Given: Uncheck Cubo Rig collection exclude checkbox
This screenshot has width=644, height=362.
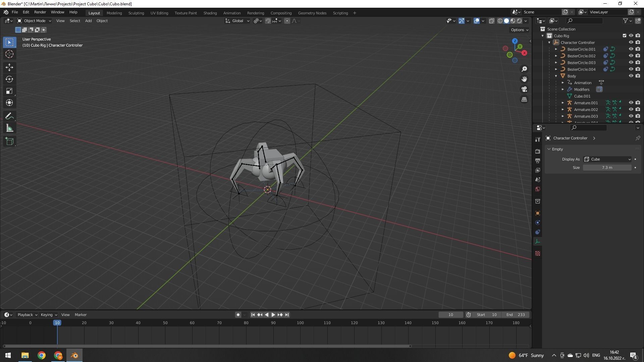Looking at the screenshot, I should point(624,36).
